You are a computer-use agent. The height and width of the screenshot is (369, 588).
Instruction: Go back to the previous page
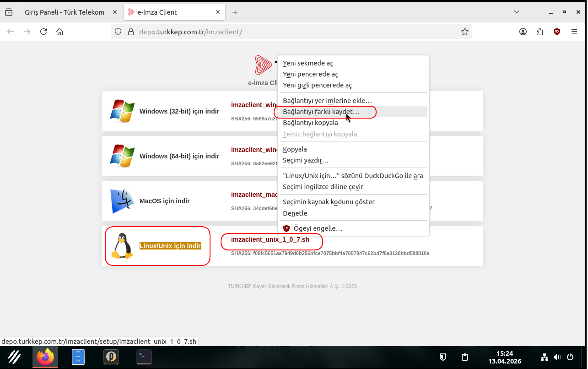click(x=11, y=32)
